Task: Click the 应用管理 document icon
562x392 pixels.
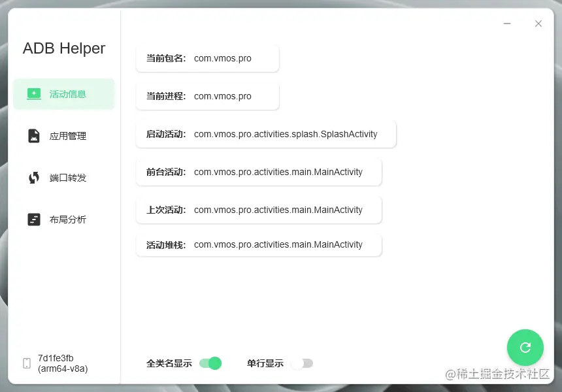Action: point(34,135)
